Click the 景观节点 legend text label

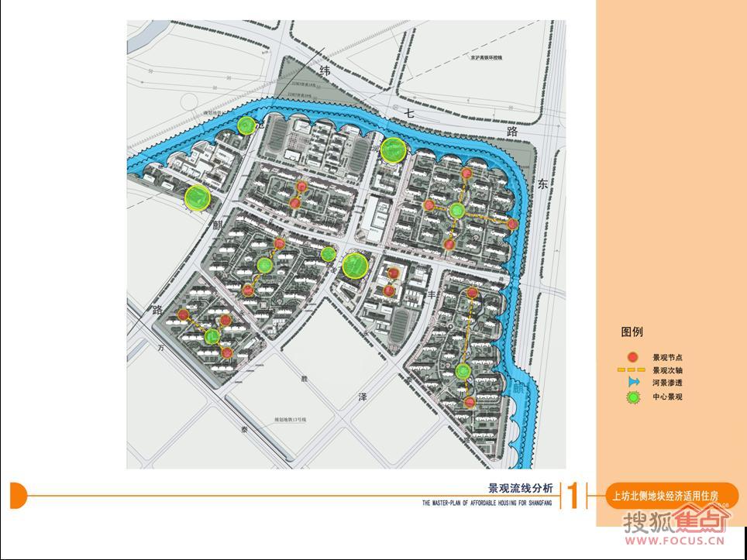[x=667, y=358]
